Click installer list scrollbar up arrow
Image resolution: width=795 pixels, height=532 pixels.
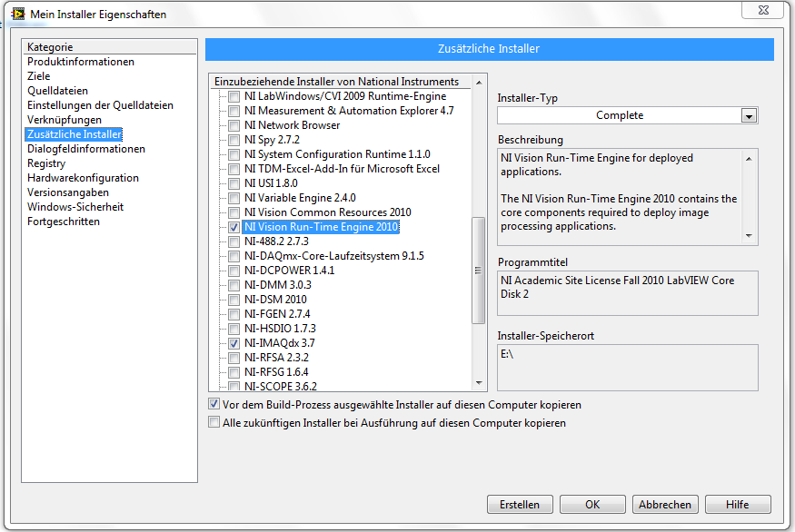pos(479,82)
